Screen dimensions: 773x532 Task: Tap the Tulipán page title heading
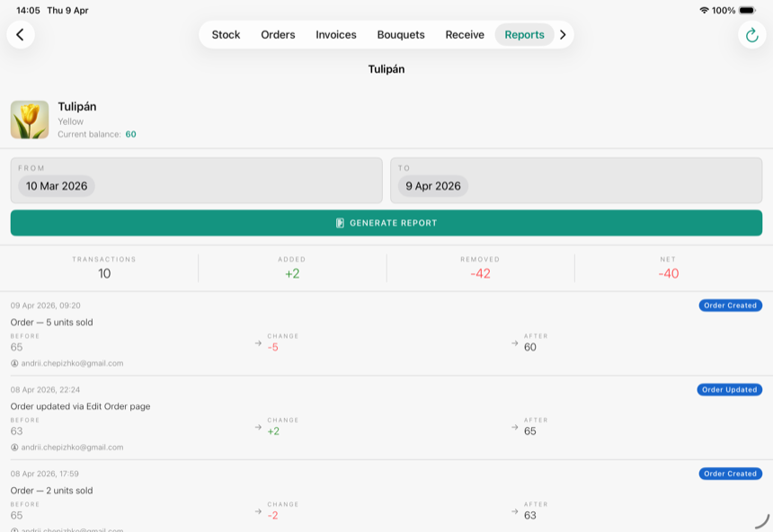[x=386, y=69]
